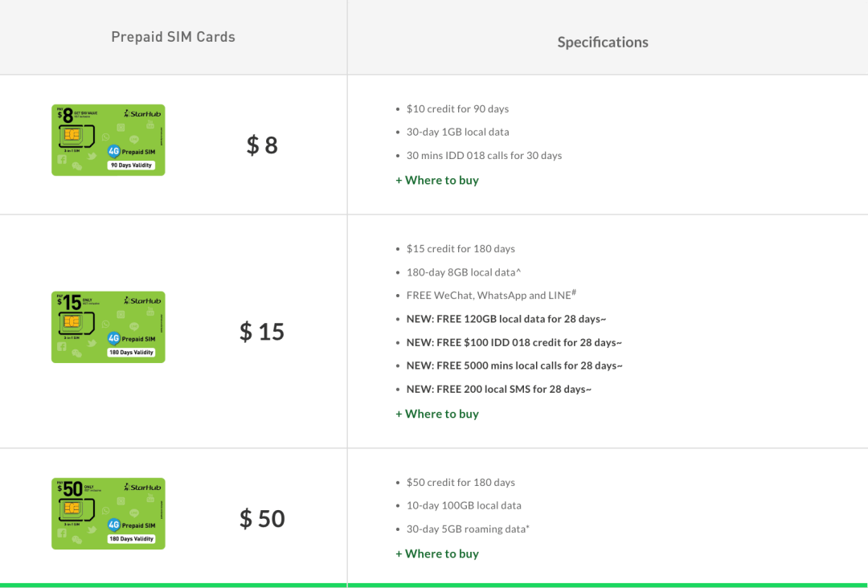
Task: Click the 4G badge on $8 card
Action: pos(114,151)
